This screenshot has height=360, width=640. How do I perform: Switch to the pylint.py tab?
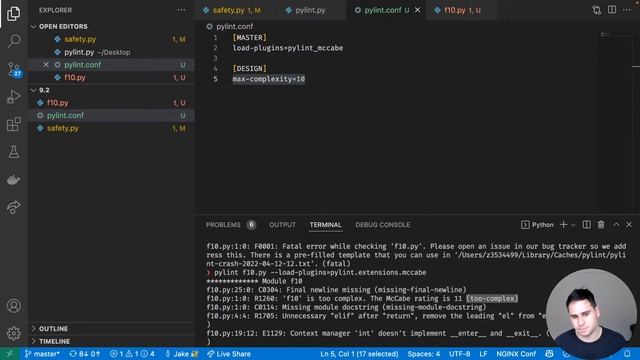tap(310, 10)
